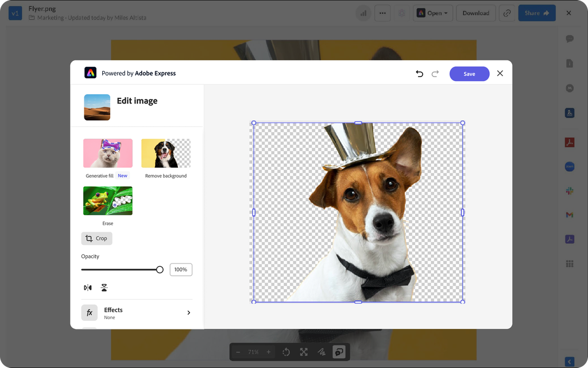Expand the Effects section

(188, 313)
